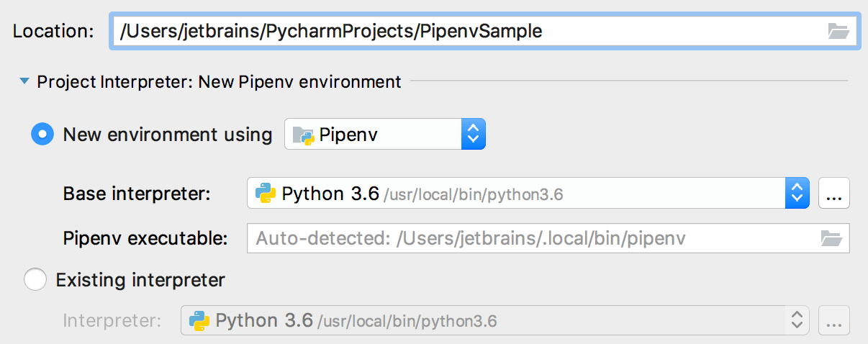Select the New environment using radio button
868x344 pixels.
point(42,135)
